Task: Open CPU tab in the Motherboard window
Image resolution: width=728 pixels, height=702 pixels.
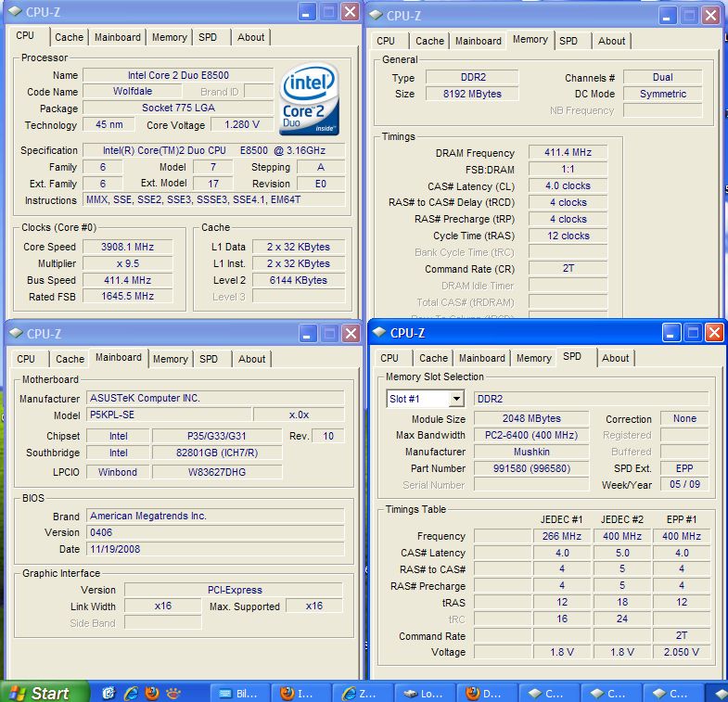Action: pos(26,359)
